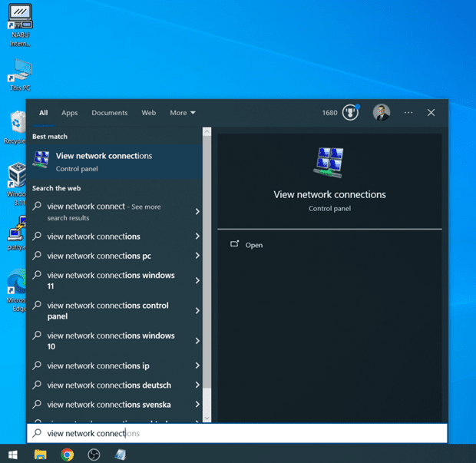
Task: Click the search magnifier in search box
Action: point(37,432)
